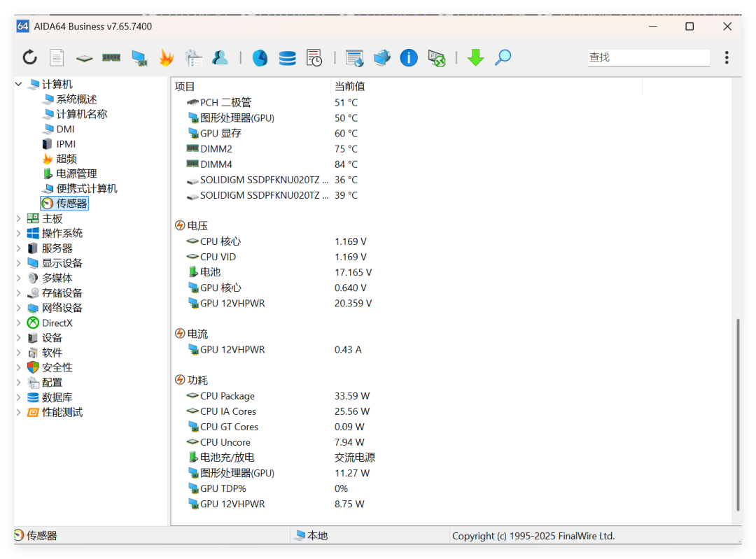Launch the flame stability test icon
756x559 pixels.
pyautogui.click(x=167, y=57)
